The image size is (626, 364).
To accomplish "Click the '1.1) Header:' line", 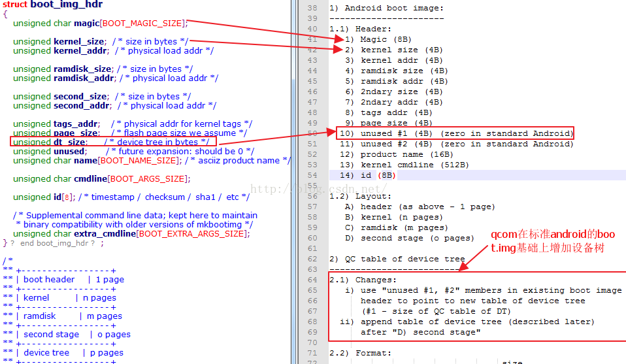I will point(361,29).
